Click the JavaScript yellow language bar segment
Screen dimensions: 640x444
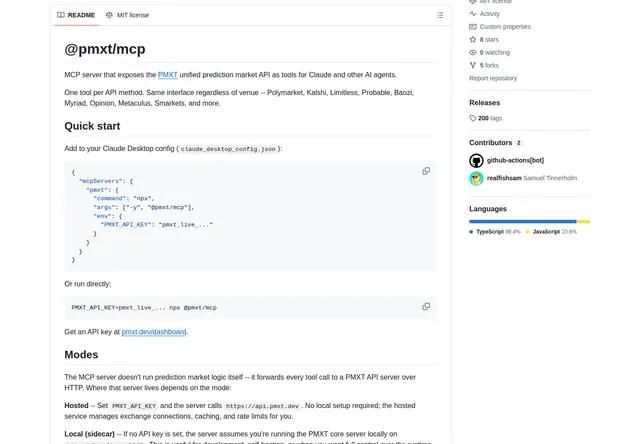(x=583, y=222)
